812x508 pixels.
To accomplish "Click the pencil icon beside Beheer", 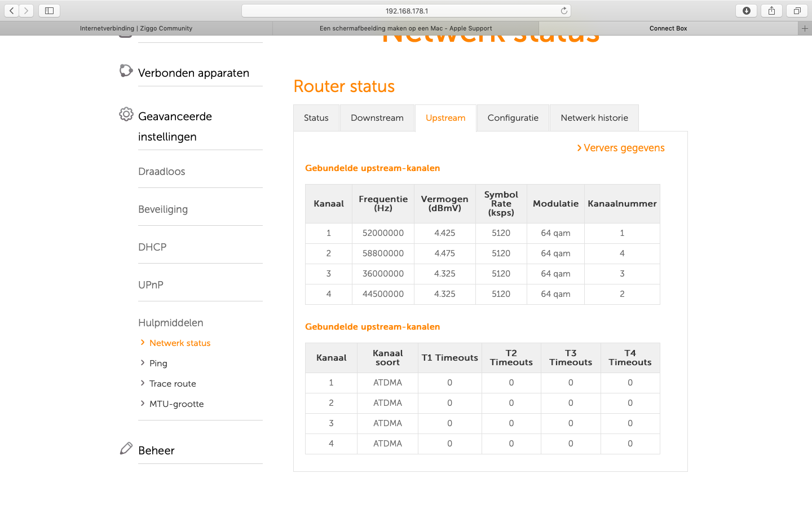I will pos(126,449).
